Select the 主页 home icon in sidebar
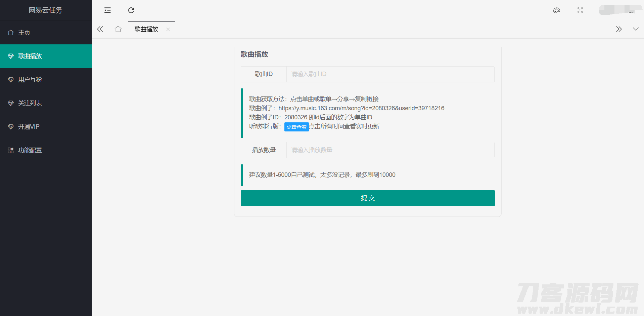The width and height of the screenshot is (644, 316). pyautogui.click(x=10, y=32)
